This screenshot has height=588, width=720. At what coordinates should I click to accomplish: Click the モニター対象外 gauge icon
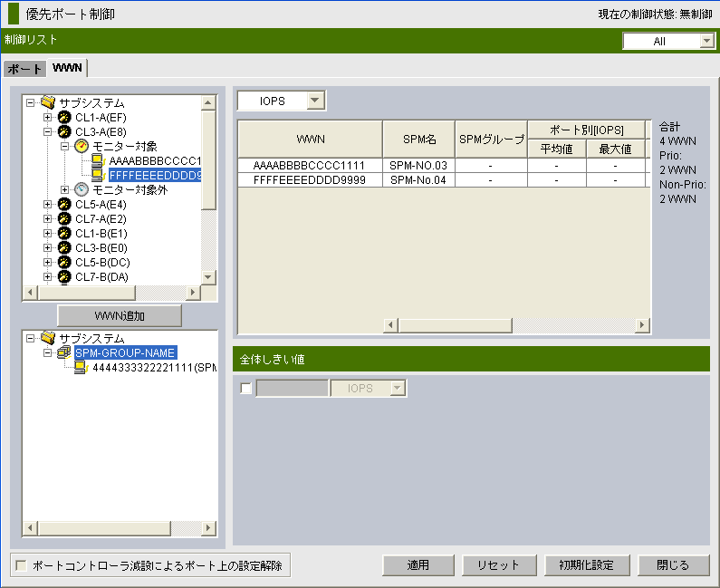pyautogui.click(x=82, y=189)
